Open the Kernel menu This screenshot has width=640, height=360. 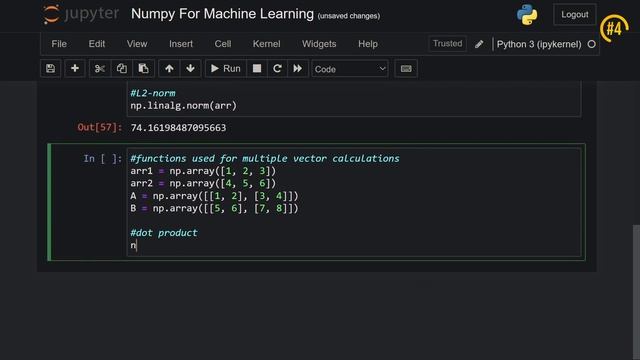pyautogui.click(x=267, y=44)
